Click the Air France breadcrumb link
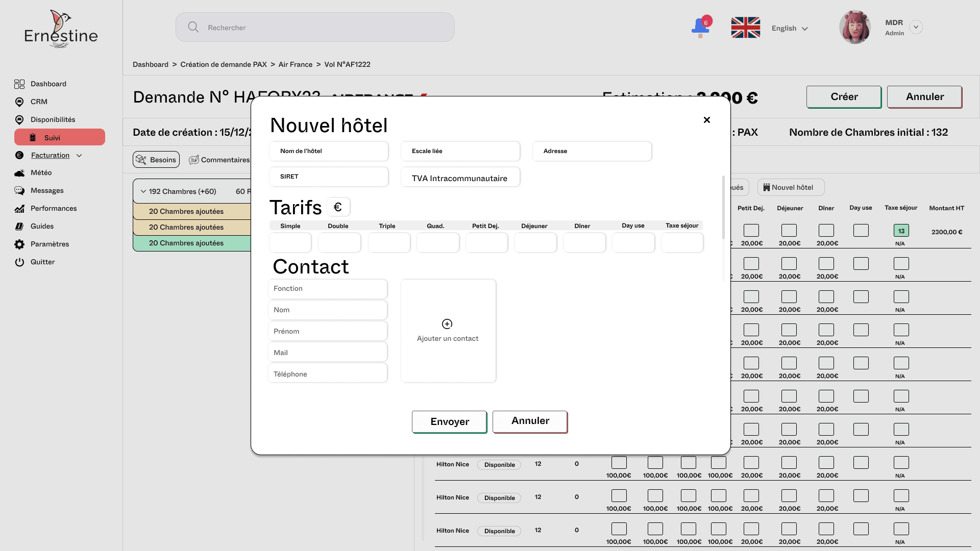980x551 pixels. [295, 65]
